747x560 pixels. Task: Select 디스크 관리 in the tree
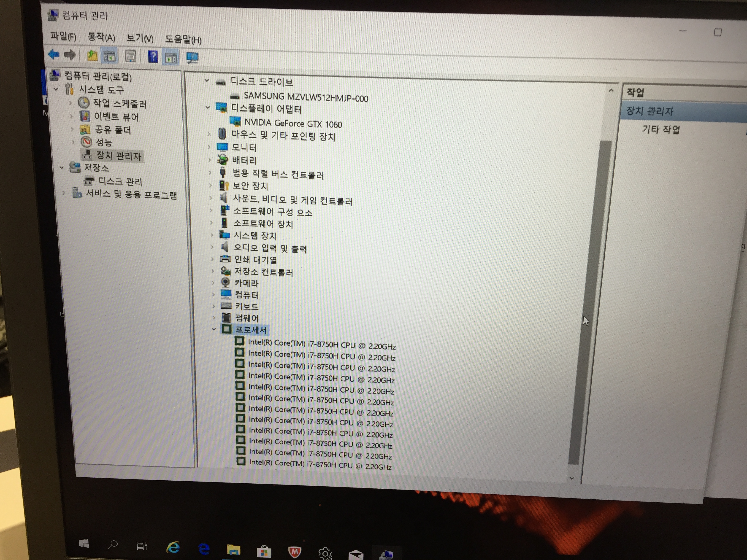(120, 182)
